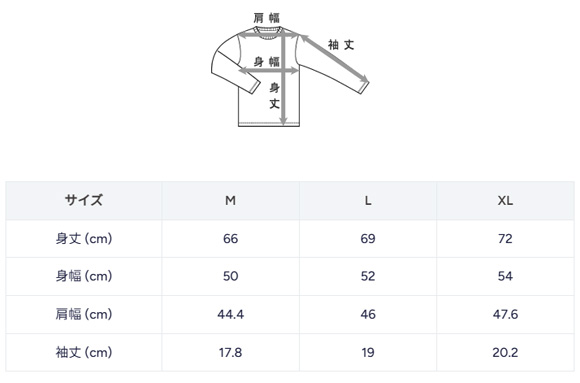Screen dimensions: 580x383
Task: Click the XL shoulder width value 47.6
Action: (x=505, y=315)
